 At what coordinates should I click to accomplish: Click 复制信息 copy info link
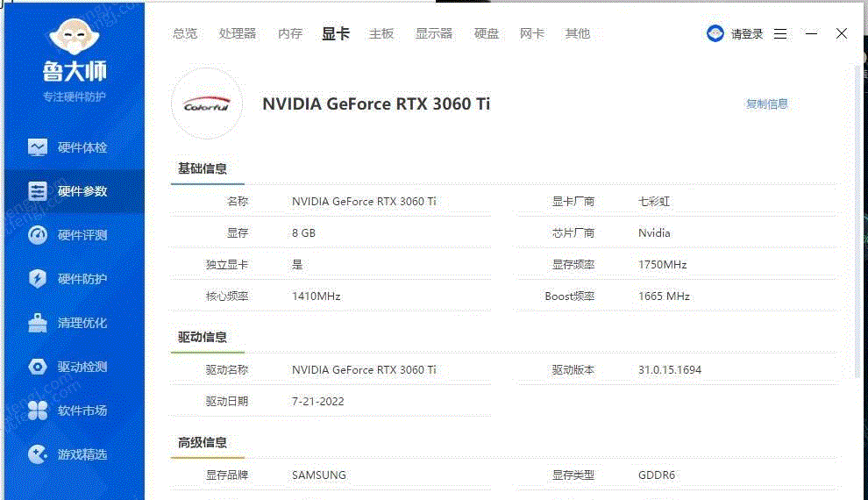click(766, 104)
